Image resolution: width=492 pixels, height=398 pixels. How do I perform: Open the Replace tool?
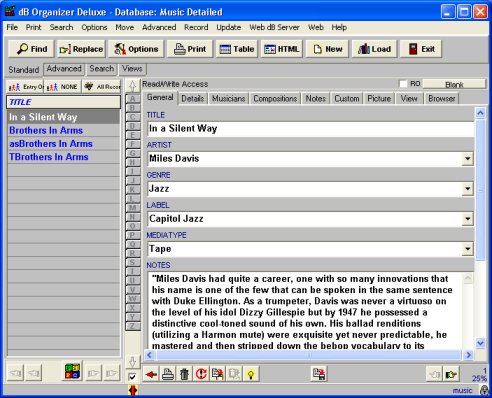[x=81, y=49]
